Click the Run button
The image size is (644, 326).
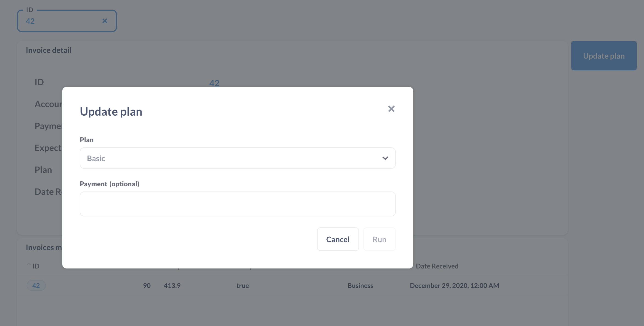pyautogui.click(x=379, y=239)
